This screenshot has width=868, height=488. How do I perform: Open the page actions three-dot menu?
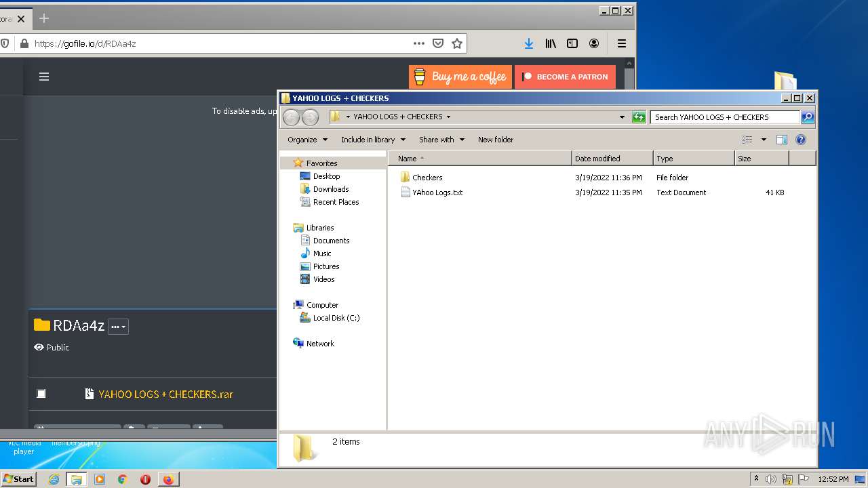(419, 43)
